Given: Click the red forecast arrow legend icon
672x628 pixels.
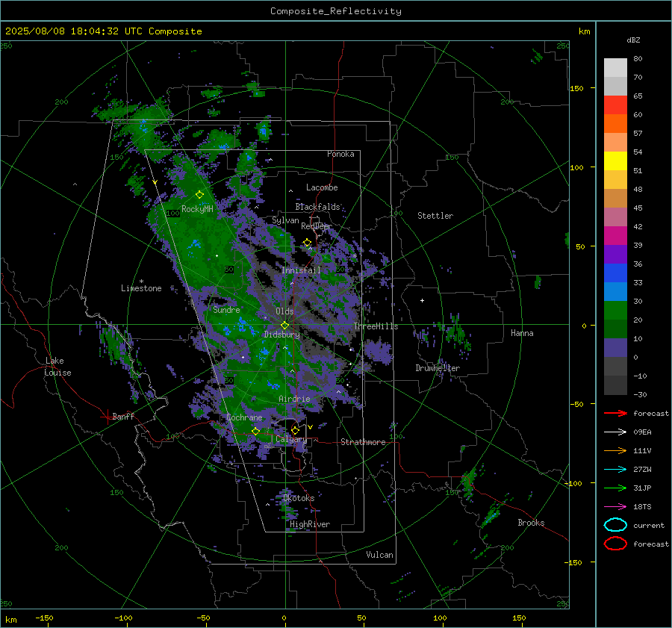Looking at the screenshot, I should (615, 413).
